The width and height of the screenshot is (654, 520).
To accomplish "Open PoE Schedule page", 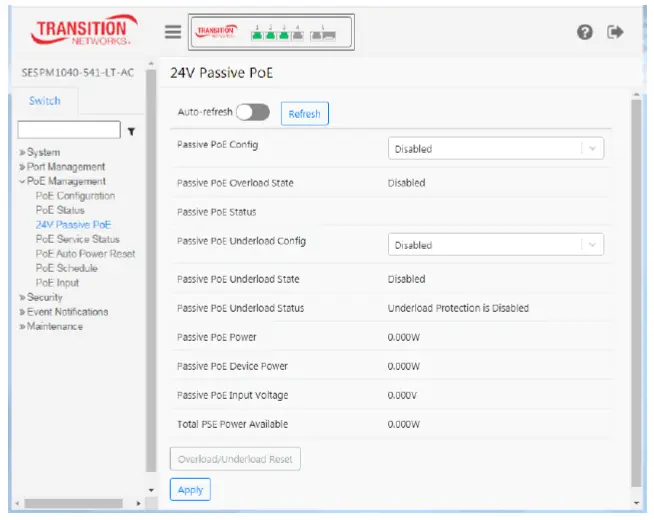I will coord(67,268).
